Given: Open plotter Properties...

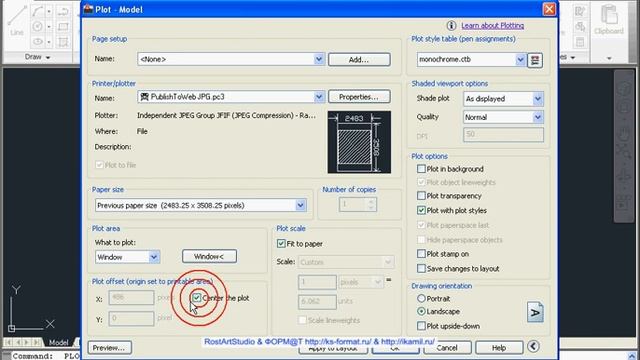Looking at the screenshot, I should coord(359,97).
